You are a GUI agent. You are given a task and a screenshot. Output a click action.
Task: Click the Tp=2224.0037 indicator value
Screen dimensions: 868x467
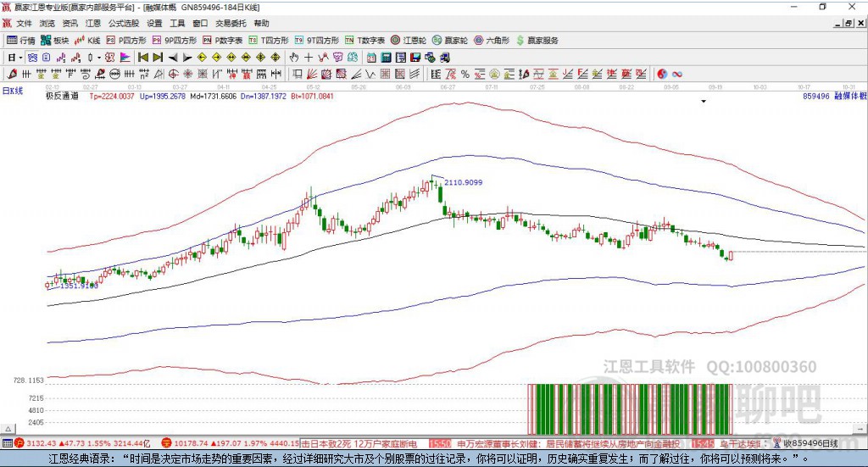pyautogui.click(x=112, y=97)
